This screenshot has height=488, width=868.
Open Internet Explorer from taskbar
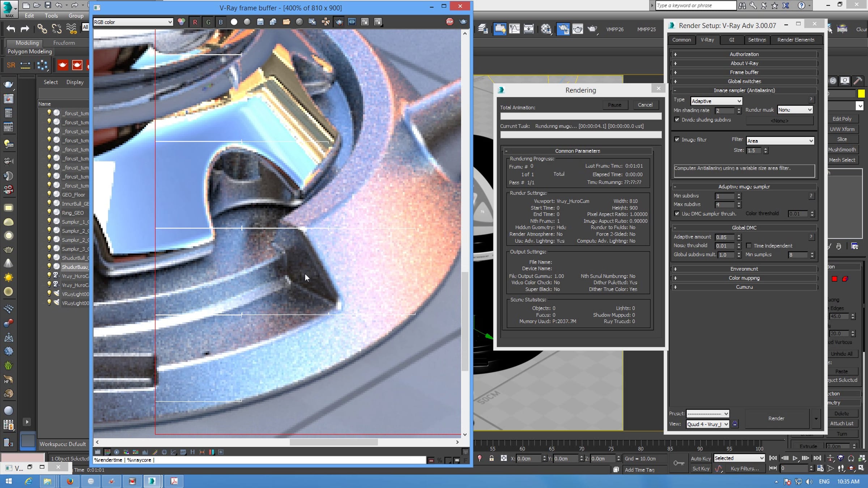[x=28, y=481]
